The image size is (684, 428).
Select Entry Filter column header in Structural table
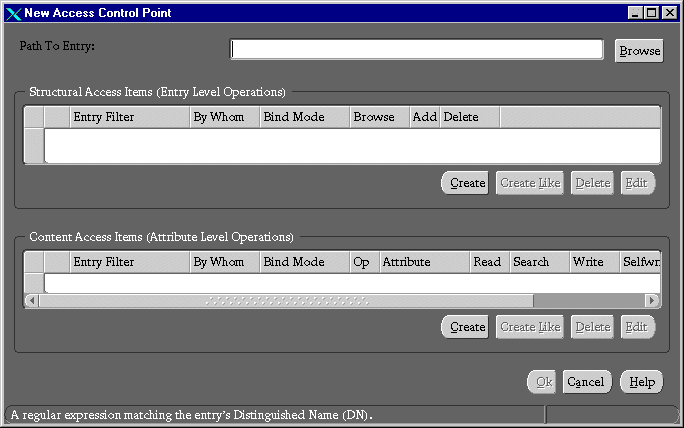pyautogui.click(x=129, y=117)
